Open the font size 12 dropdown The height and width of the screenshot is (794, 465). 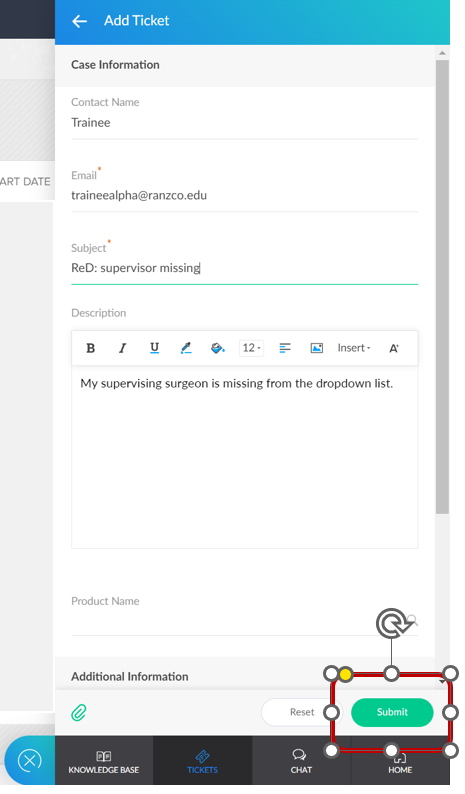pos(251,348)
